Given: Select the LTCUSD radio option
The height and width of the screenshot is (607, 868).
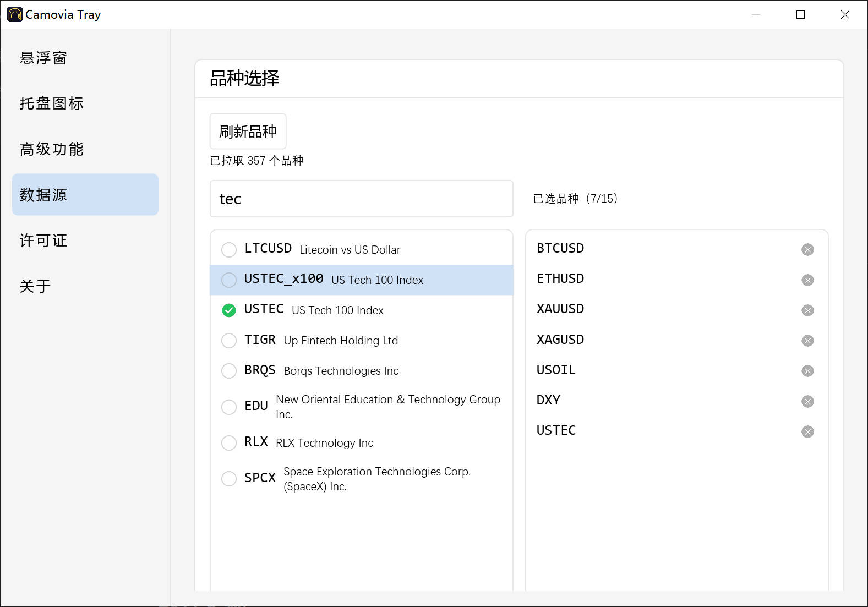Looking at the screenshot, I should click(229, 250).
